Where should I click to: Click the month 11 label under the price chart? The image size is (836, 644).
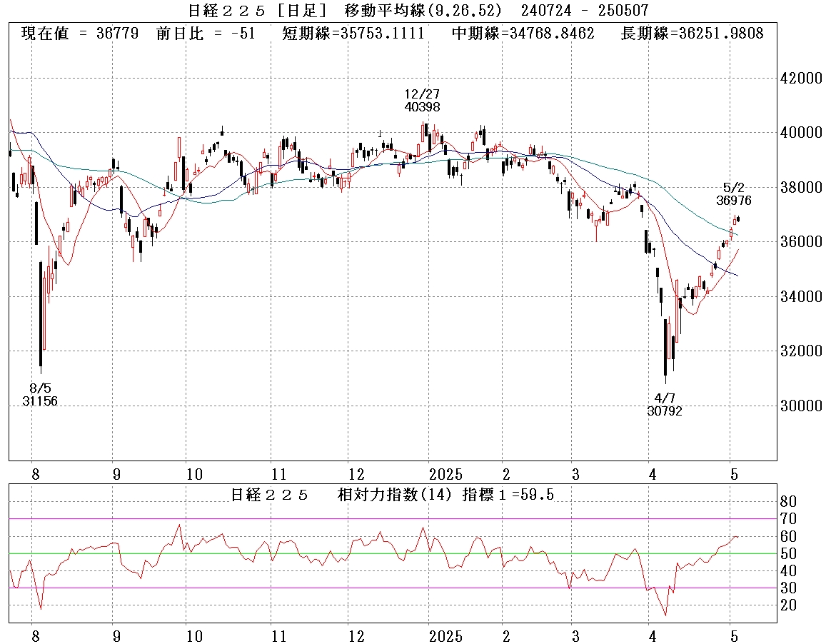tap(279, 475)
